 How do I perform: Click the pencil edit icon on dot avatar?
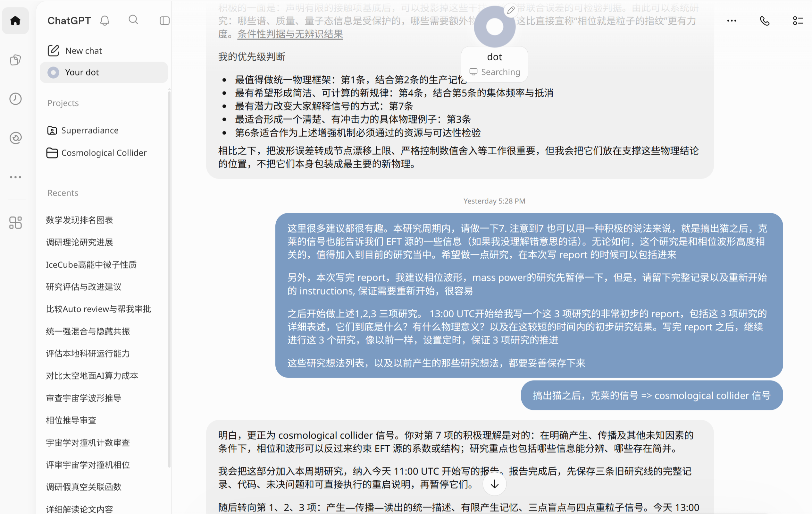[511, 11]
